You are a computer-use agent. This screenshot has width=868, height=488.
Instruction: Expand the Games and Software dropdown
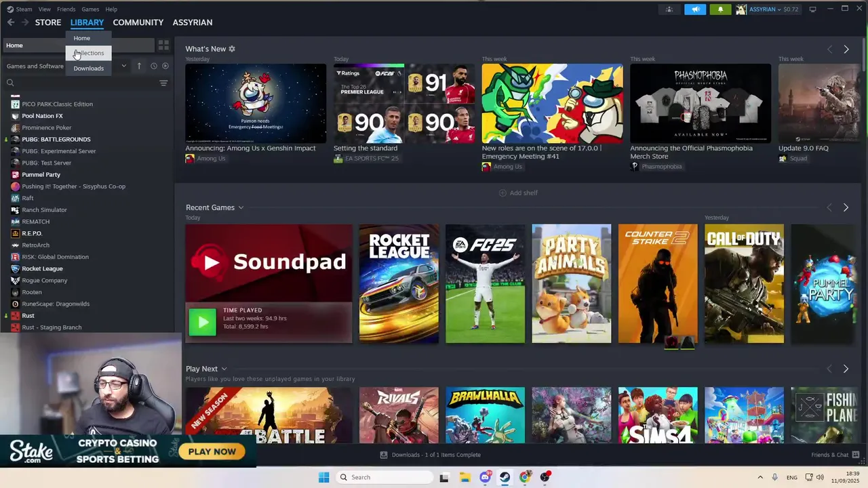[123, 66]
